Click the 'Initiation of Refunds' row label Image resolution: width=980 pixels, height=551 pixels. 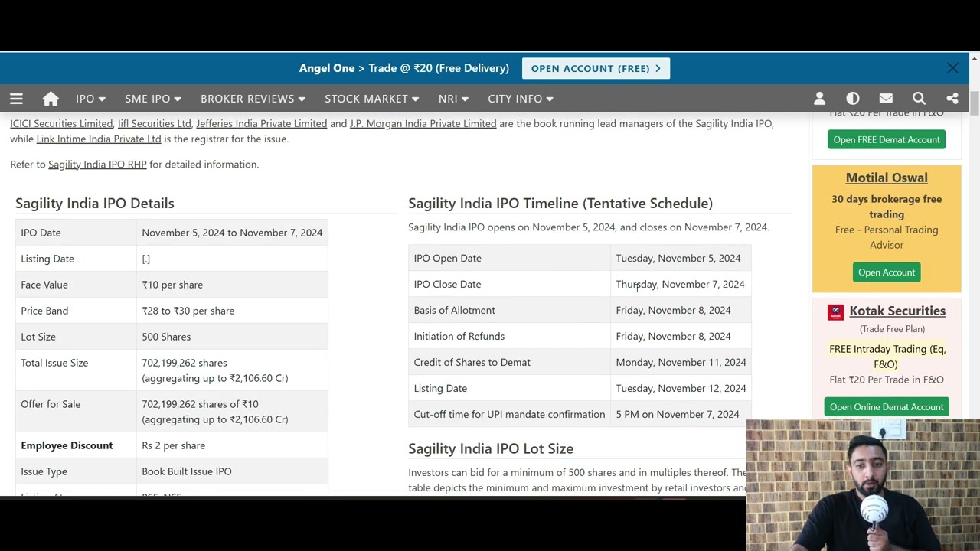459,336
